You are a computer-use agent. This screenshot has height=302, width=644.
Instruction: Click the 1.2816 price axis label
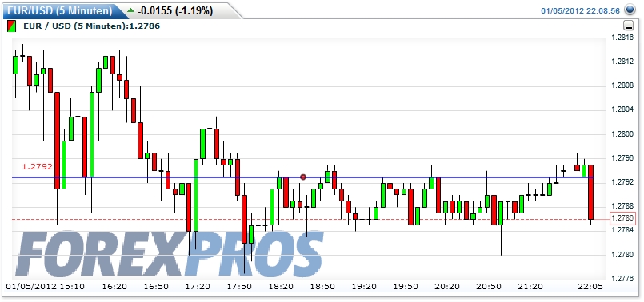click(622, 38)
